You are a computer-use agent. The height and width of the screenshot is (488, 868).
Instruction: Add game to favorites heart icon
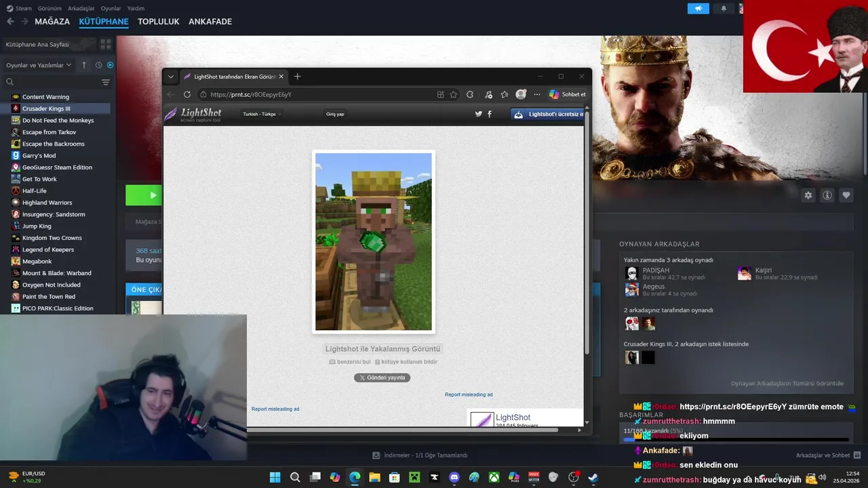(x=846, y=195)
